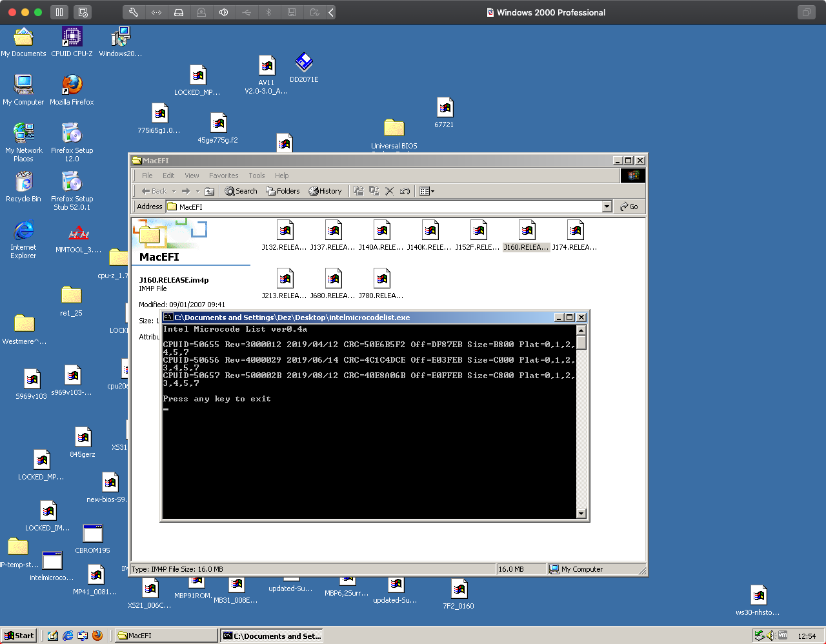826x644 pixels.
Task: Open the Help menu
Action: [x=282, y=176]
